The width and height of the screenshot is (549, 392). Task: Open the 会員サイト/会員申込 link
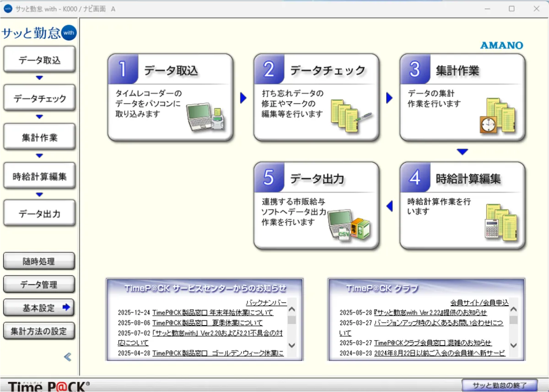click(479, 303)
